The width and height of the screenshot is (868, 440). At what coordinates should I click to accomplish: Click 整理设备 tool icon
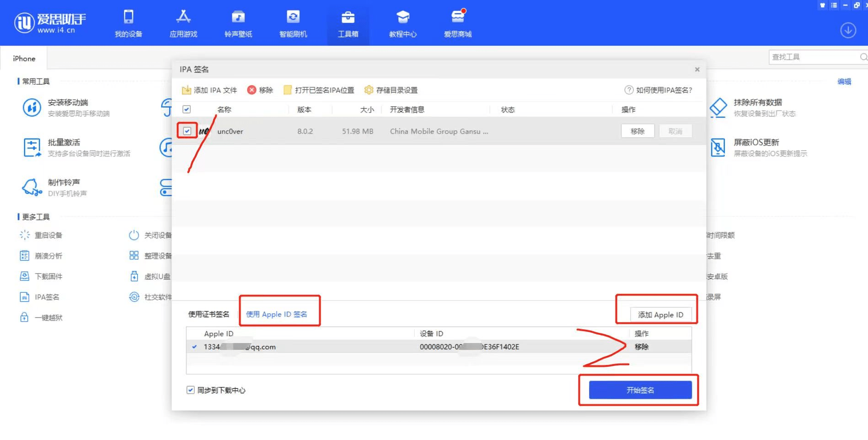(x=134, y=255)
